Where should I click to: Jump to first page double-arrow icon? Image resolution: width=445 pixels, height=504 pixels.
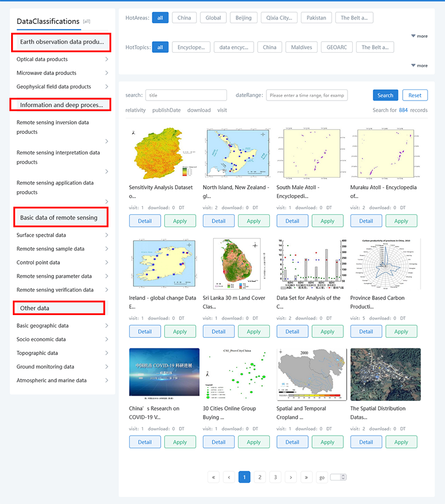214,477
